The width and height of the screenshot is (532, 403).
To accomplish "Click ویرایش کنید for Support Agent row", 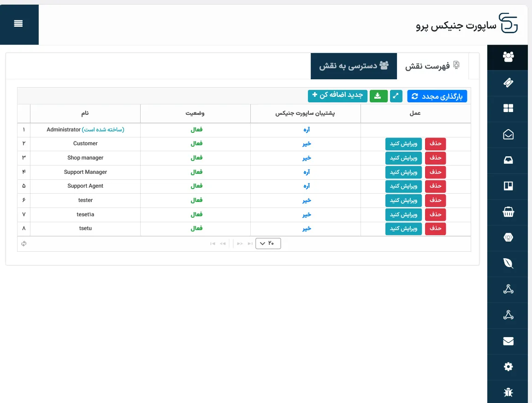I will coord(403,186).
